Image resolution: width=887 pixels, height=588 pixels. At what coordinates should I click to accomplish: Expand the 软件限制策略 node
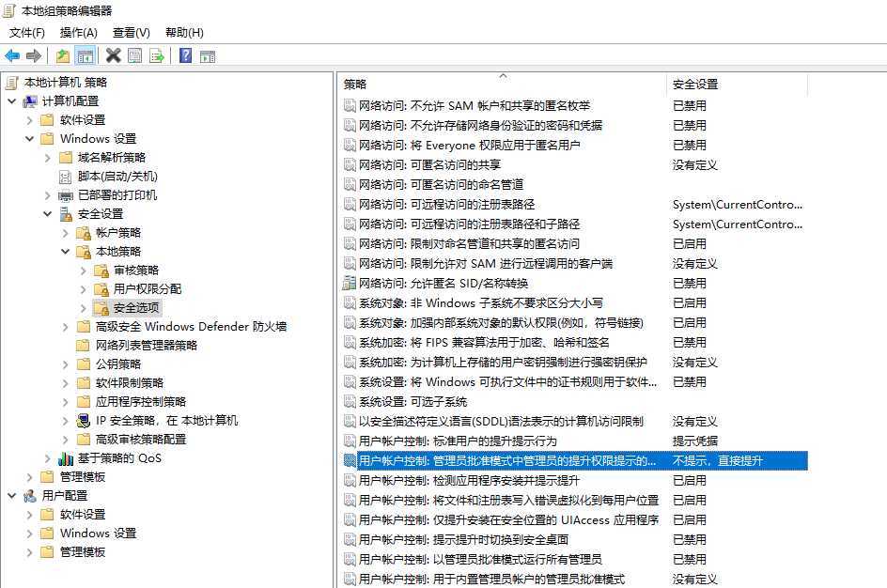(66, 383)
